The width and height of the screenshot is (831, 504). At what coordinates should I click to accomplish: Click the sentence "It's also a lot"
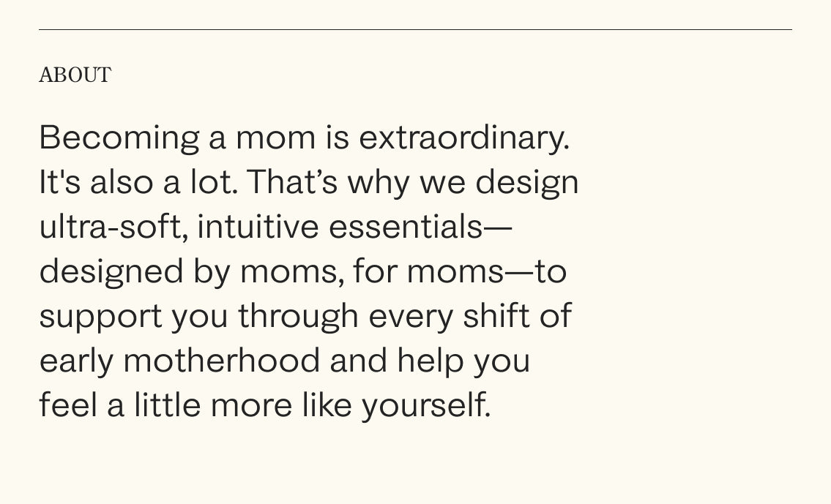point(138,183)
